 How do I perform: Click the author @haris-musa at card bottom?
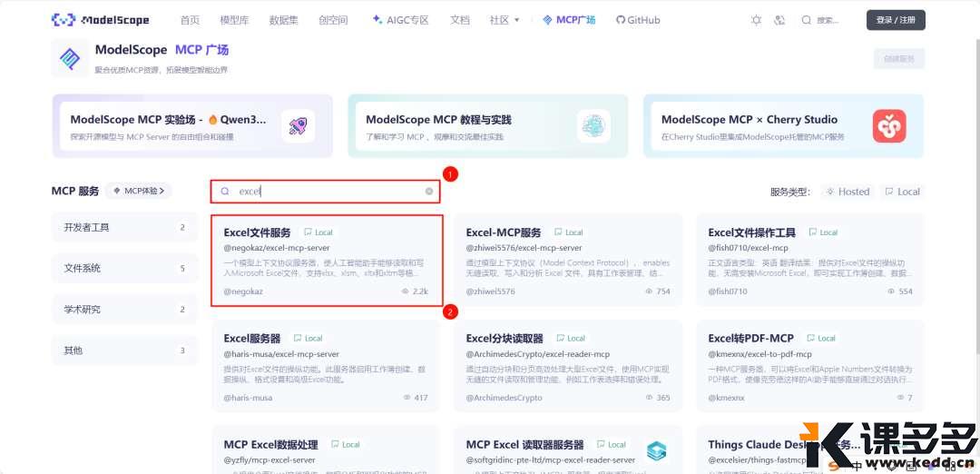[x=248, y=398]
